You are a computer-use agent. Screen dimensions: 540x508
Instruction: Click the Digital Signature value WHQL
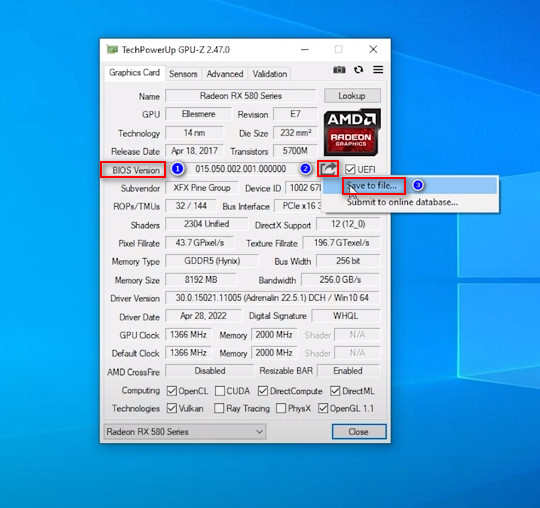click(x=345, y=316)
